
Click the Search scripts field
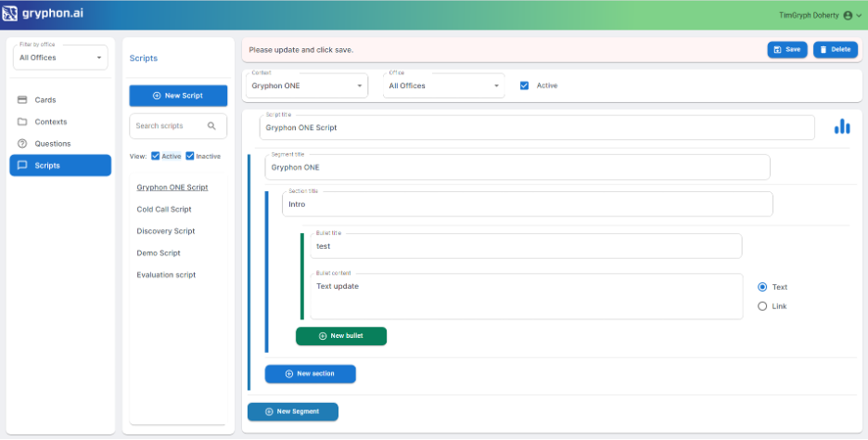coord(178,126)
